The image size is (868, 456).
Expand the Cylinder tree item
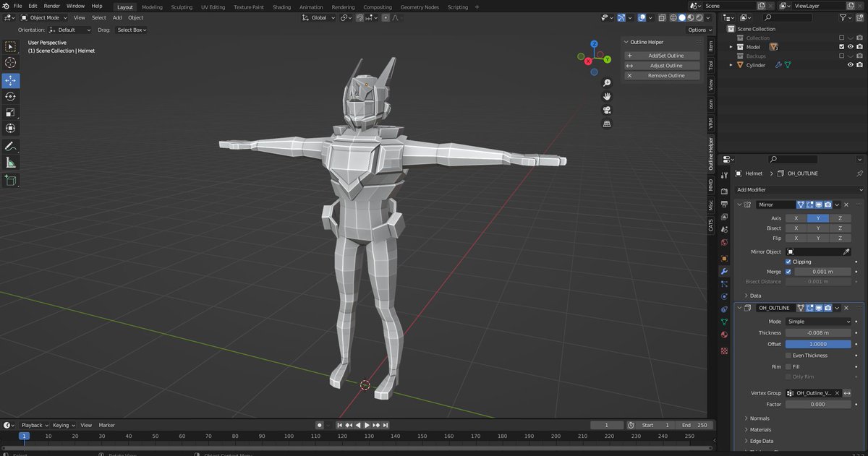[731, 65]
